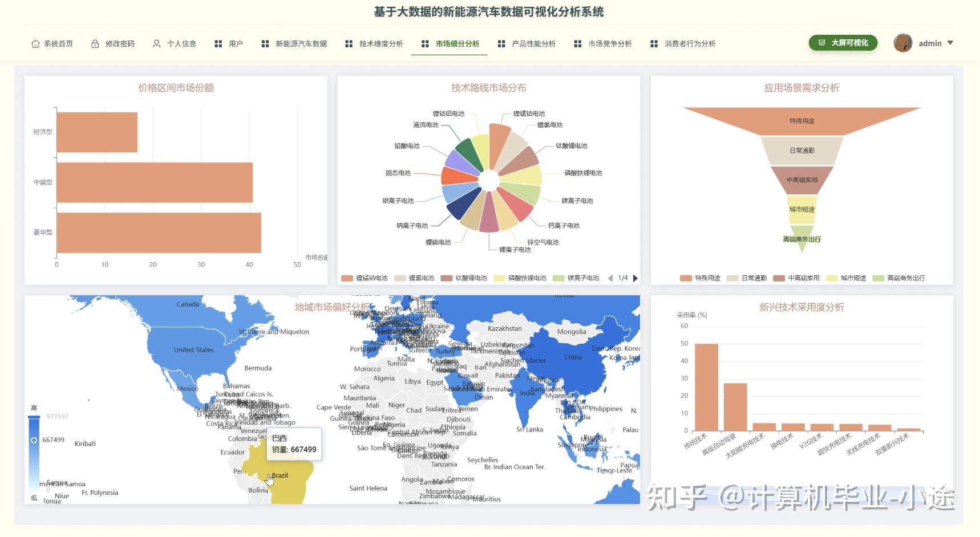Click the admin avatar image
980x537 pixels.
pyautogui.click(x=903, y=43)
